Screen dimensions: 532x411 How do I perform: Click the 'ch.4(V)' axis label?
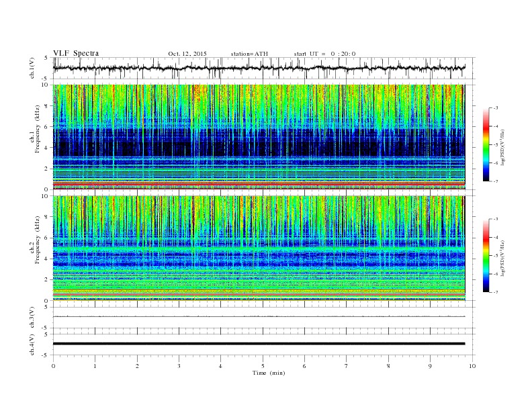[32, 345]
